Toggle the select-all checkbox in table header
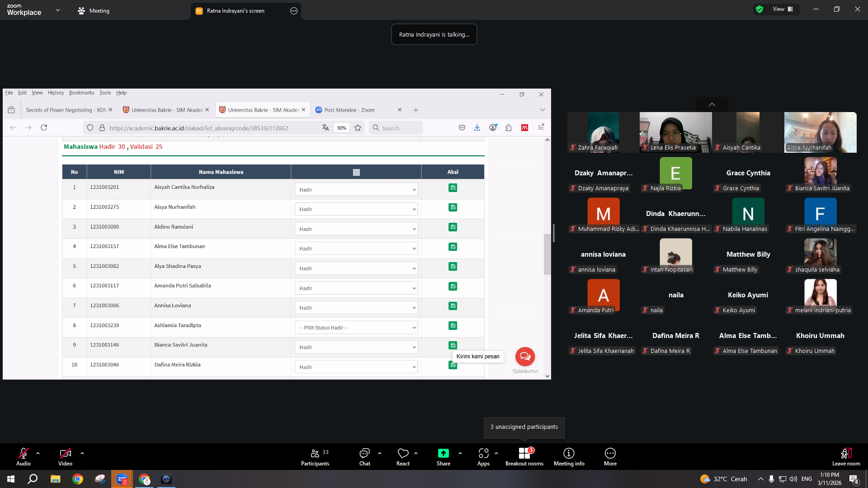Image resolution: width=868 pixels, height=488 pixels. 356,172
